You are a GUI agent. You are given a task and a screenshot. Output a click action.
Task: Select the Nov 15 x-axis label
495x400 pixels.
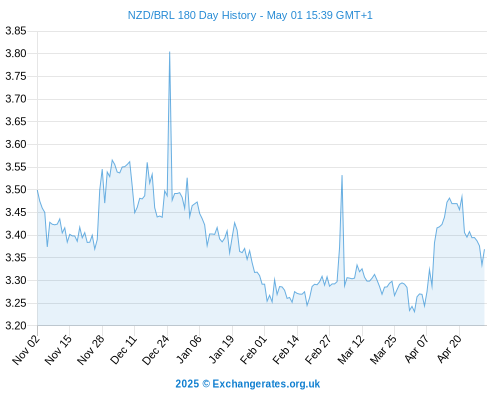(x=58, y=350)
